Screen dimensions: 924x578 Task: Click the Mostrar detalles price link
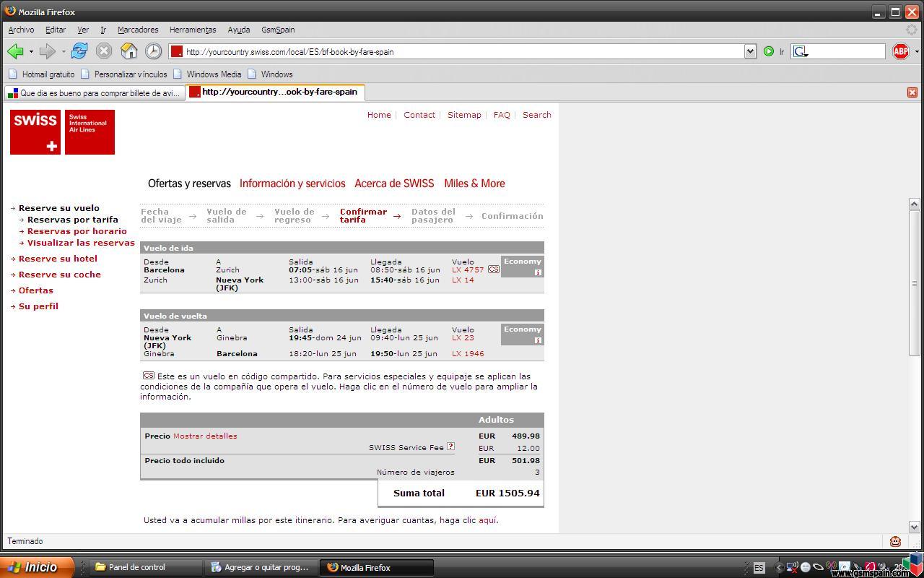(x=205, y=436)
